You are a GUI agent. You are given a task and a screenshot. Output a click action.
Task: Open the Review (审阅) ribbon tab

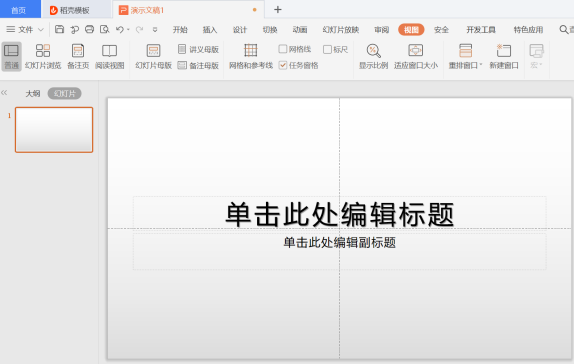381,30
